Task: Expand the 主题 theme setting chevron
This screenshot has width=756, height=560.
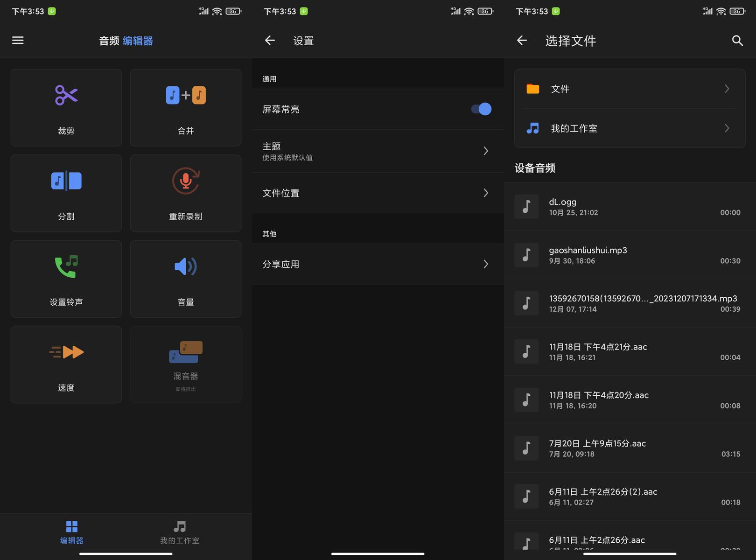Action: (486, 151)
